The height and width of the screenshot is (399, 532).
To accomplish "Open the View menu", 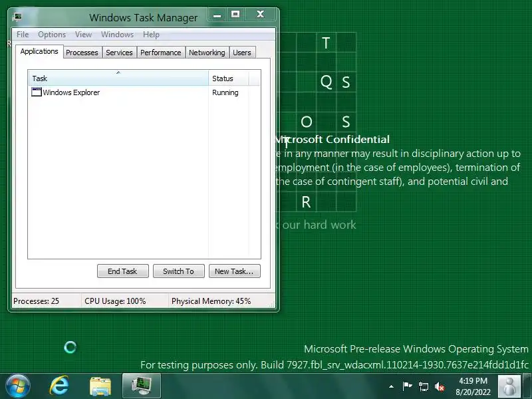I will 83,35.
